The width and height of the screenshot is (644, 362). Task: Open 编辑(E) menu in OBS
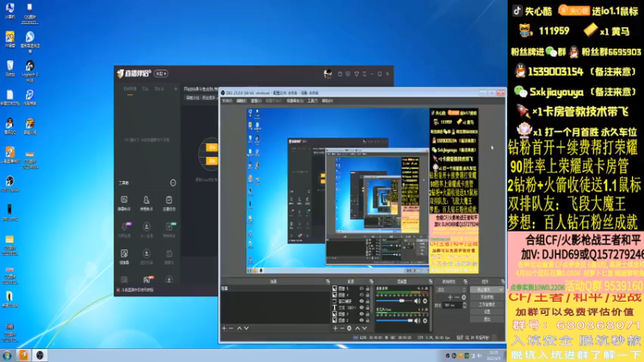point(242,101)
